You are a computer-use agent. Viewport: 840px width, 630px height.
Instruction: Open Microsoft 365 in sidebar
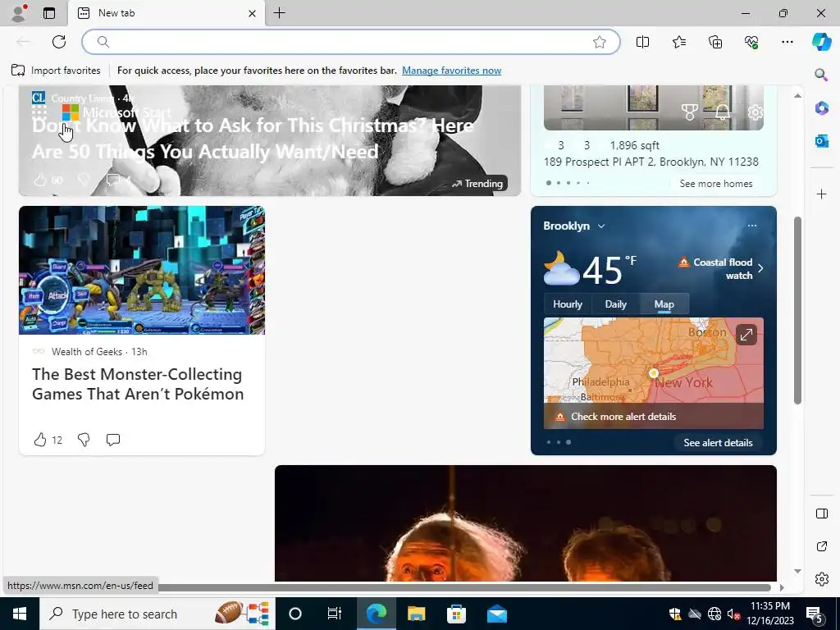(x=821, y=107)
